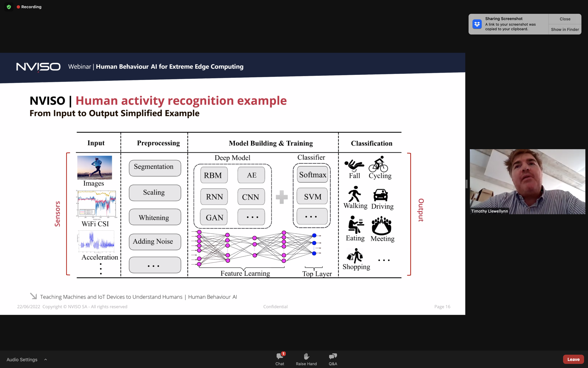Click Show in Finder
Viewport: 588px width, 368px height.
click(x=565, y=29)
